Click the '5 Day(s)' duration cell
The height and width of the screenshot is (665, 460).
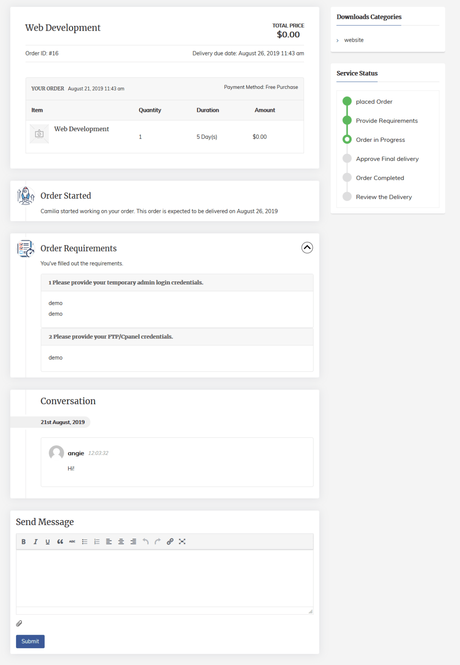pos(207,137)
